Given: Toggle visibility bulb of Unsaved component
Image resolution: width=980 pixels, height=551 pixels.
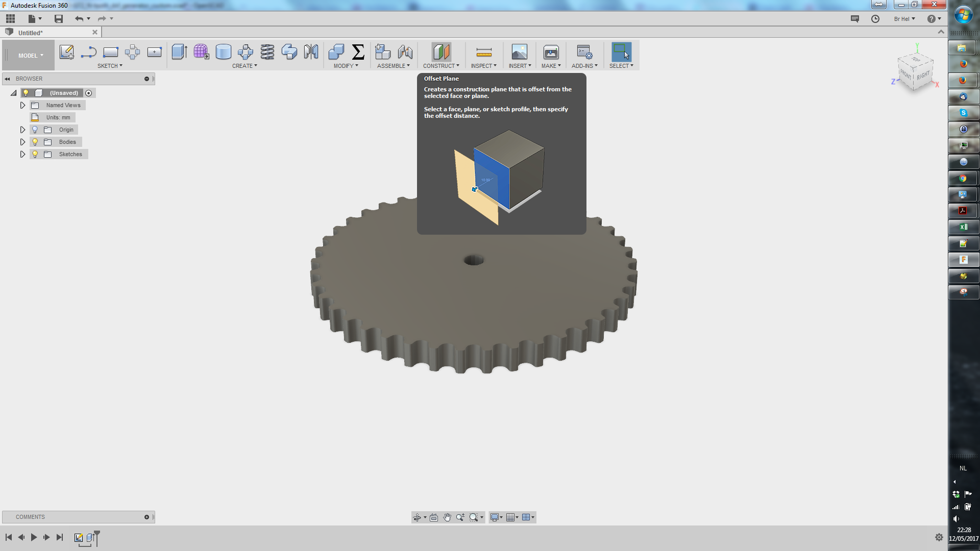Looking at the screenshot, I should [26, 93].
